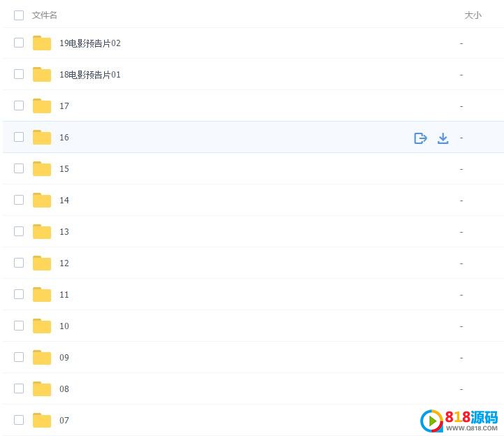Open the folder icon for 14
This screenshot has height=436, width=504.
pos(42,200)
